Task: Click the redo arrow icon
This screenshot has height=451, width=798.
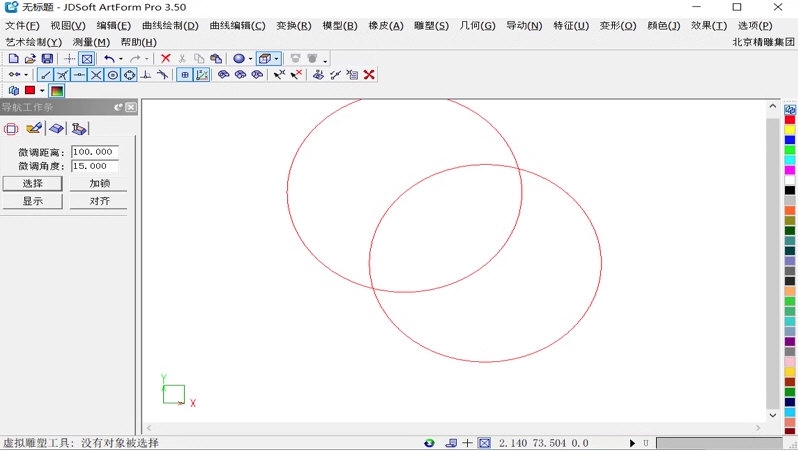Action: pyautogui.click(x=135, y=59)
